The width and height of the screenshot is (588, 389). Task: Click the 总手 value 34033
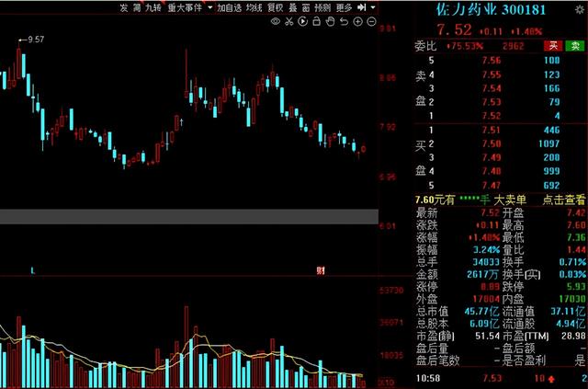click(486, 262)
